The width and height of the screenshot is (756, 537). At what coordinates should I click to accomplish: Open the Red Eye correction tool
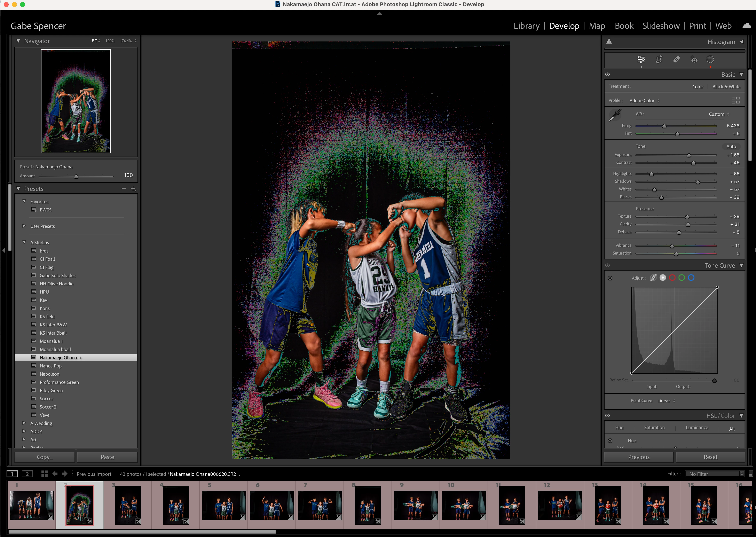click(694, 60)
